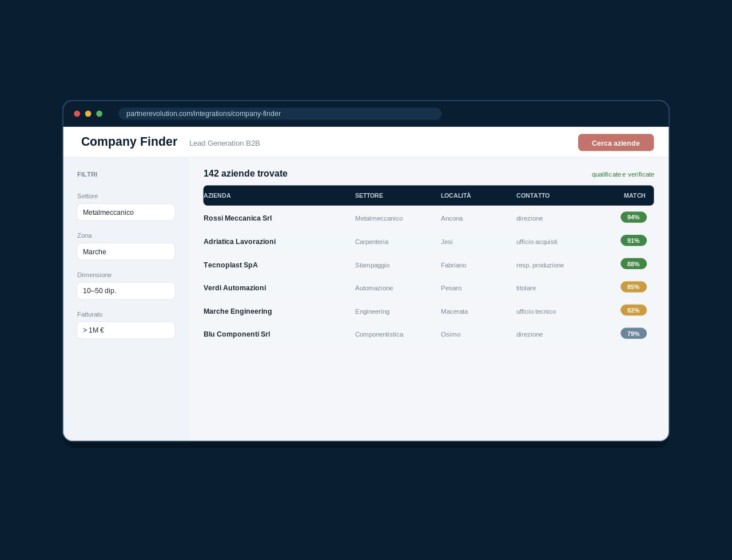Click the Componentistica sector cell

point(379,334)
